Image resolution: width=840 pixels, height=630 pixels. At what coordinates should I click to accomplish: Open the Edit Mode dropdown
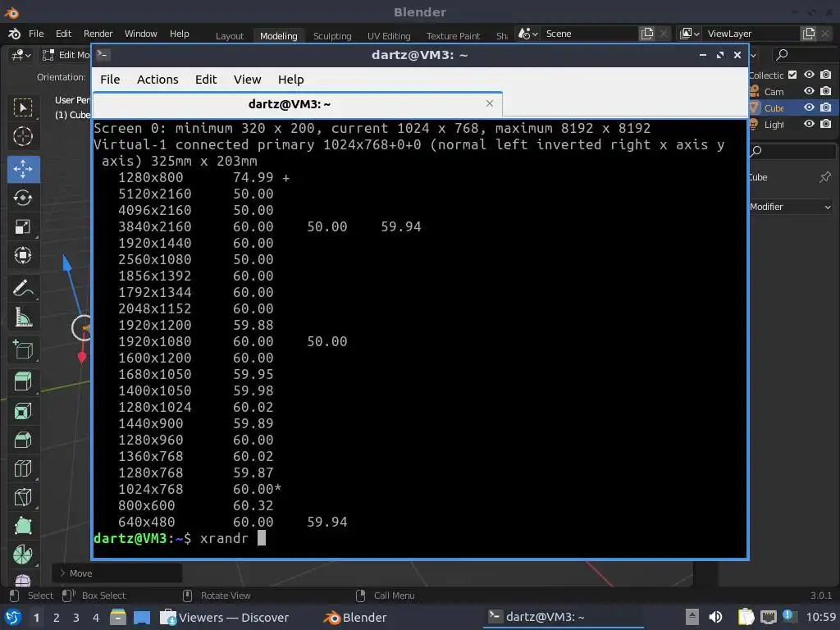point(66,55)
